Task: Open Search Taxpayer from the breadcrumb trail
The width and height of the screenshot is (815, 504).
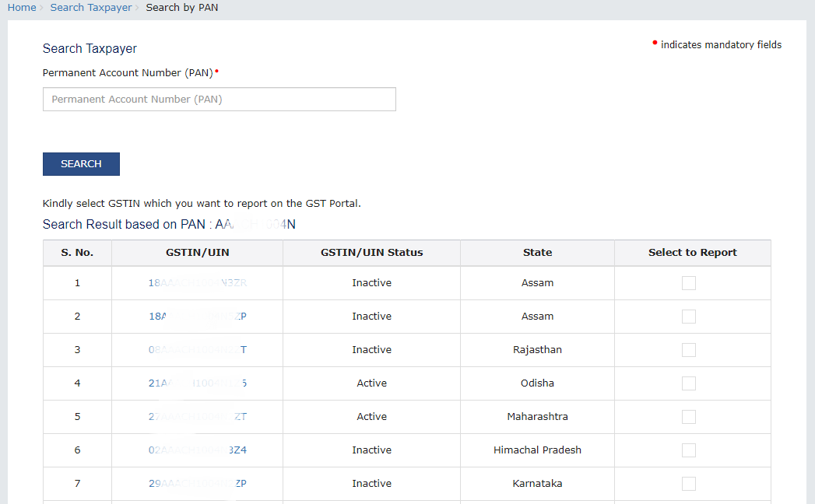Action: tap(90, 7)
